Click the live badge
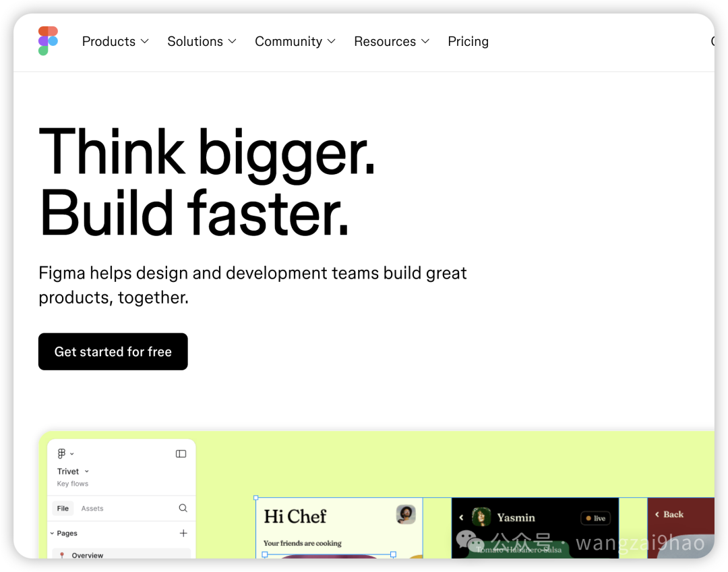This screenshot has height=572, width=728. [x=596, y=518]
